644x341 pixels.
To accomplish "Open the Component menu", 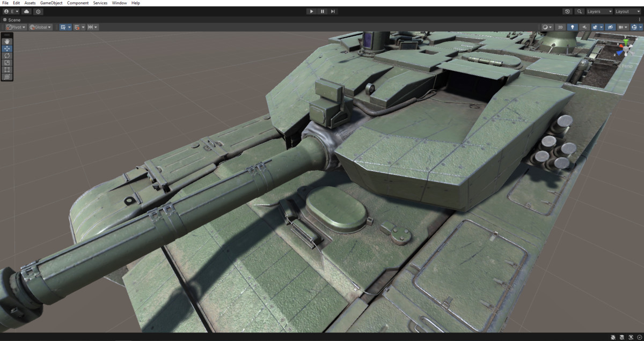I will (78, 3).
